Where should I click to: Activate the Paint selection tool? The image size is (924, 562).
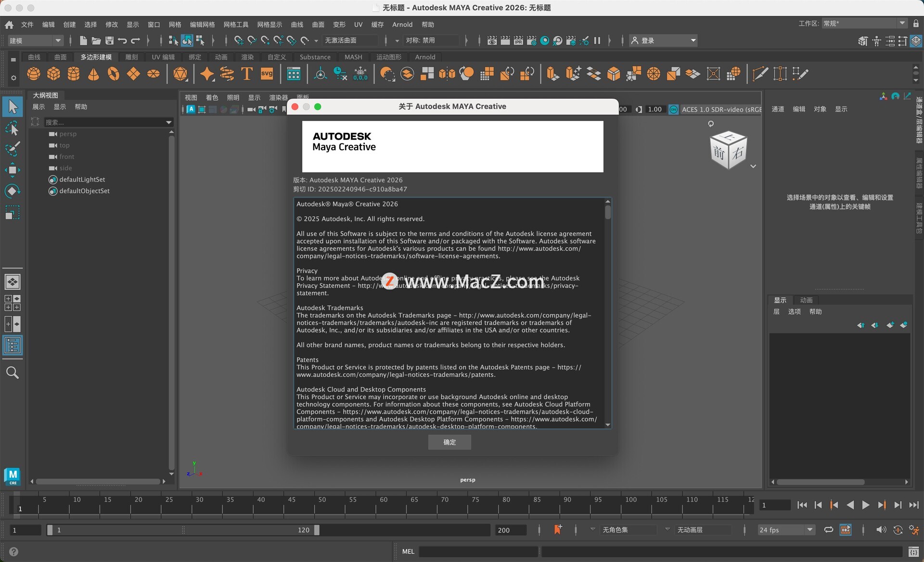pyautogui.click(x=13, y=149)
